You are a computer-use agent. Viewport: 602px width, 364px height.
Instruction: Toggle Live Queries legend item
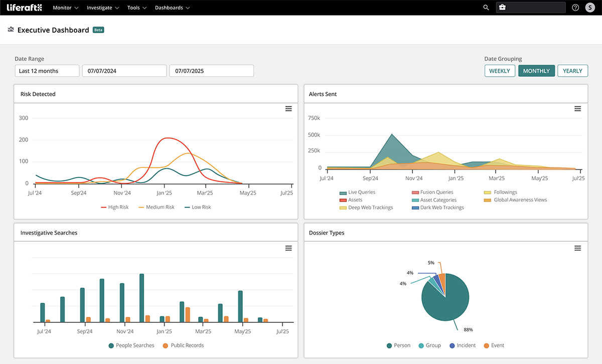[357, 192]
